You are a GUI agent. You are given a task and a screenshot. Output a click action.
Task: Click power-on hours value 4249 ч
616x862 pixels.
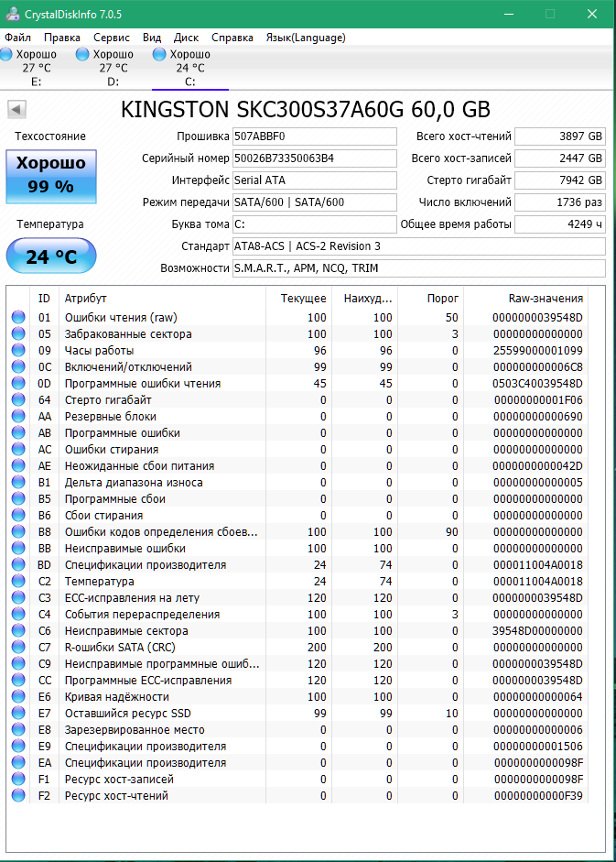pos(560,224)
